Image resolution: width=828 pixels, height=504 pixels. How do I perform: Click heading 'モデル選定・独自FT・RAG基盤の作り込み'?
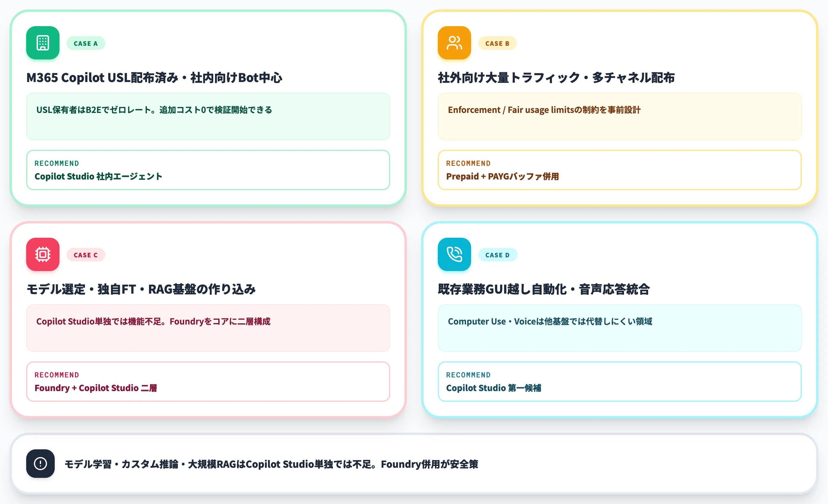point(141,289)
